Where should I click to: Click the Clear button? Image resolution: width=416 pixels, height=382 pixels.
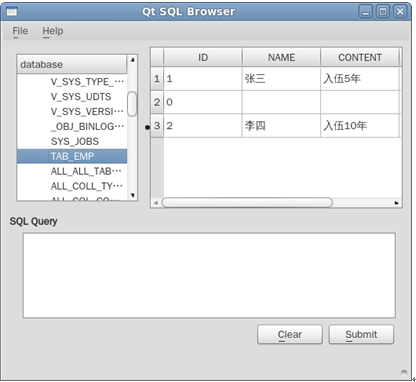pos(290,334)
